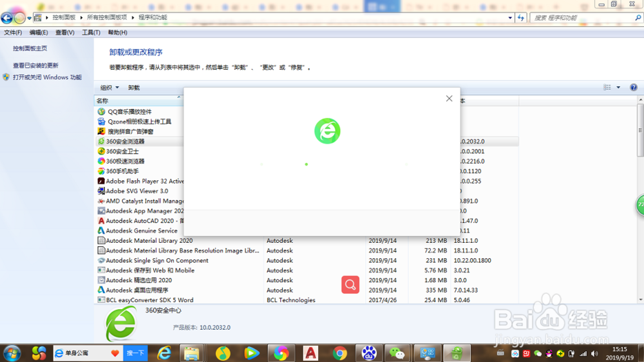Go back with the navigation arrow
The image size is (644, 362).
(6, 17)
